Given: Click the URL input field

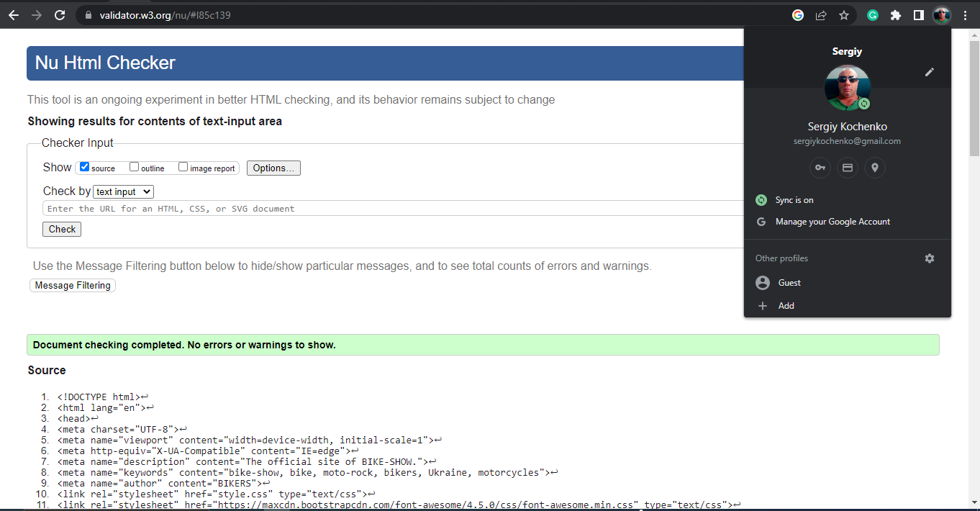Looking at the screenshot, I should [x=394, y=209].
